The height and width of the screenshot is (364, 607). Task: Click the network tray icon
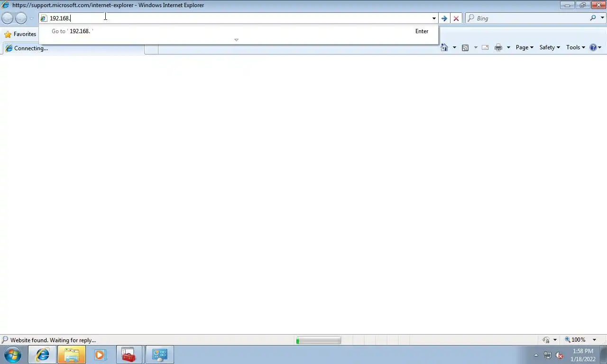548,355
